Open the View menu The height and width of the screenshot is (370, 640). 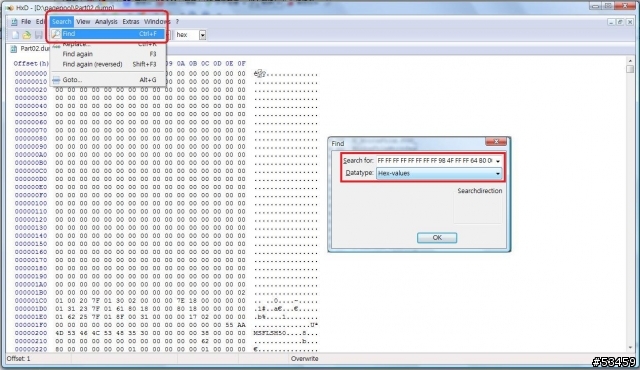click(83, 22)
